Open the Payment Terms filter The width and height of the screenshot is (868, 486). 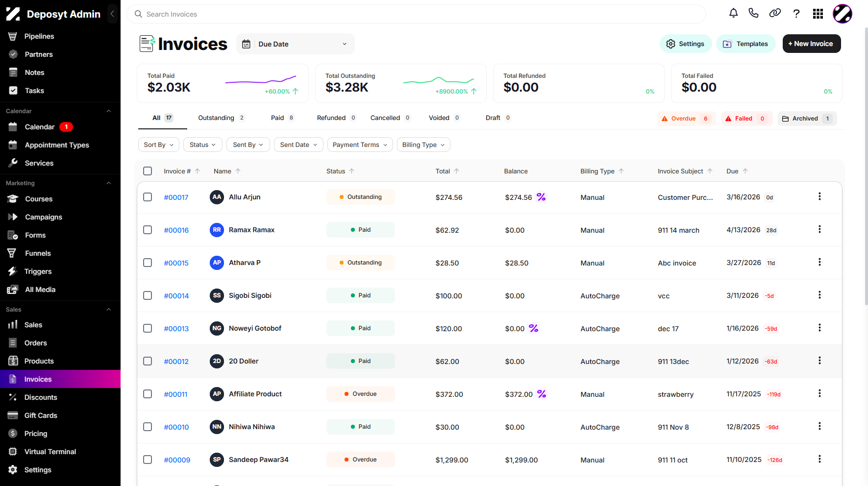(360, 145)
